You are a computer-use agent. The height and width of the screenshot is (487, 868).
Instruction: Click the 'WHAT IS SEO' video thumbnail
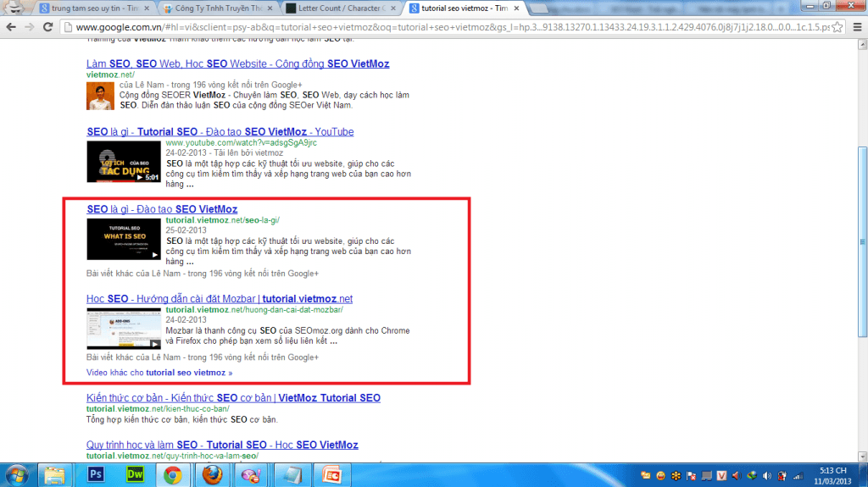(124, 239)
